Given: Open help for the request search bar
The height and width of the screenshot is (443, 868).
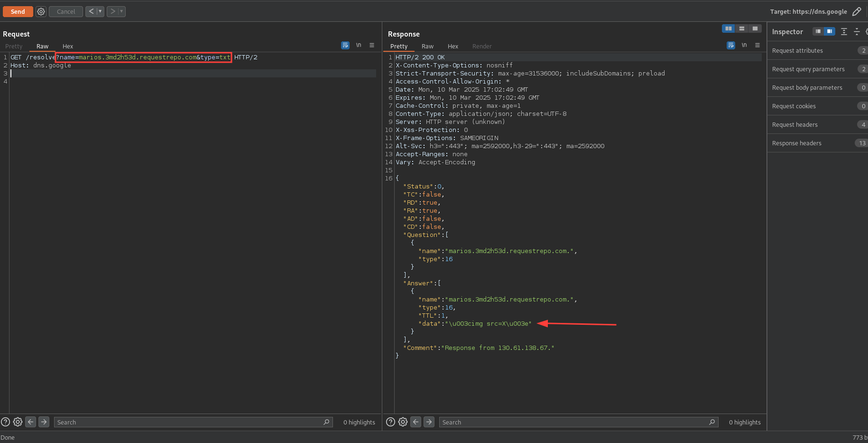Looking at the screenshot, I should tap(6, 422).
